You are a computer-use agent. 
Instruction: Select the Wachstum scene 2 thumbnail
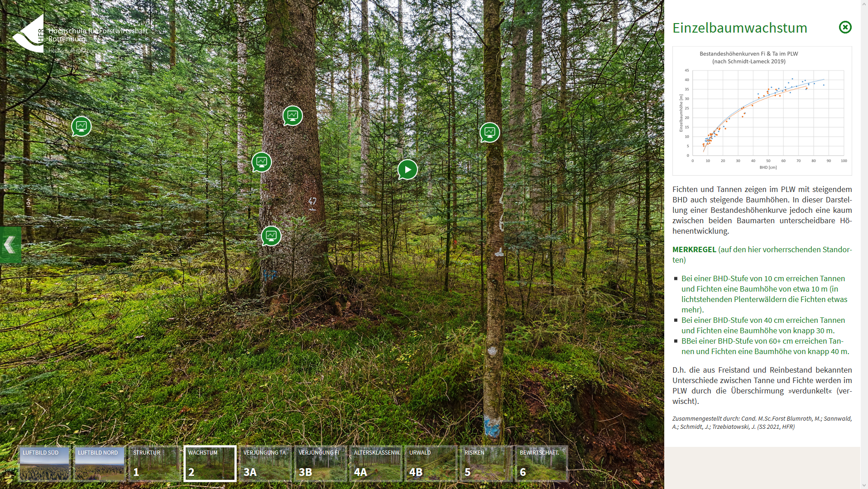coord(210,464)
